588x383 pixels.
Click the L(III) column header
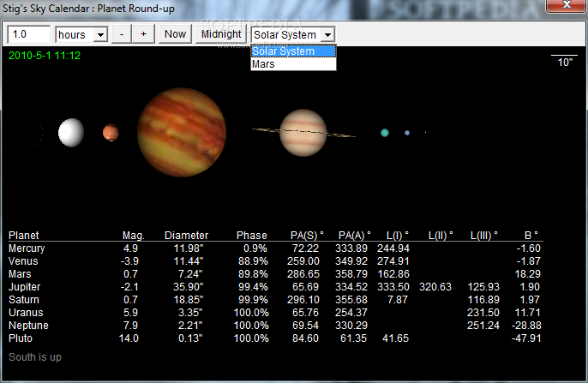pyautogui.click(x=484, y=236)
